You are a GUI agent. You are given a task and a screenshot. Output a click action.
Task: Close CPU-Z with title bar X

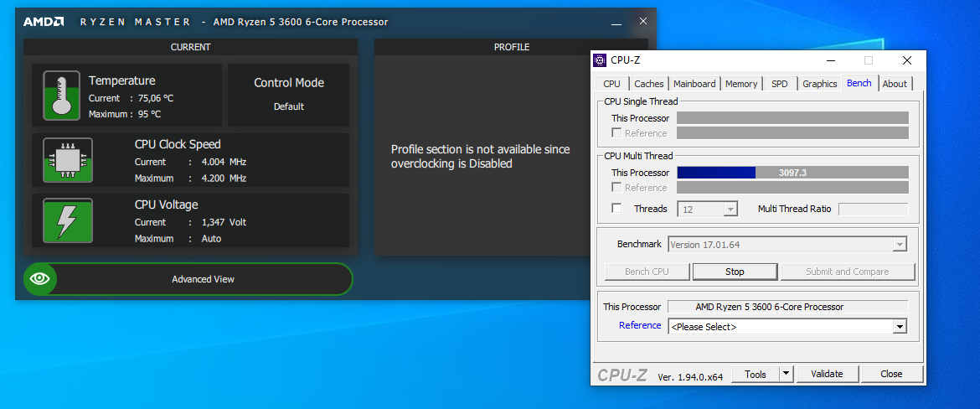pyautogui.click(x=907, y=60)
